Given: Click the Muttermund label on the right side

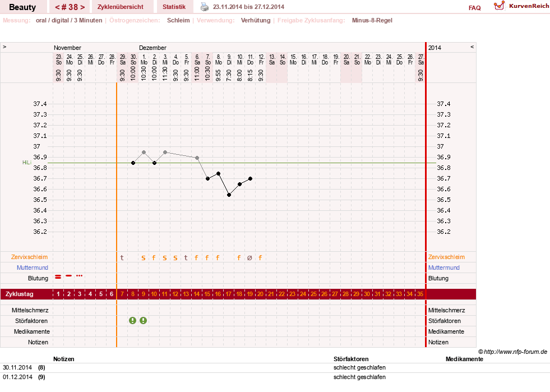Looking at the screenshot, I should click(x=443, y=268).
